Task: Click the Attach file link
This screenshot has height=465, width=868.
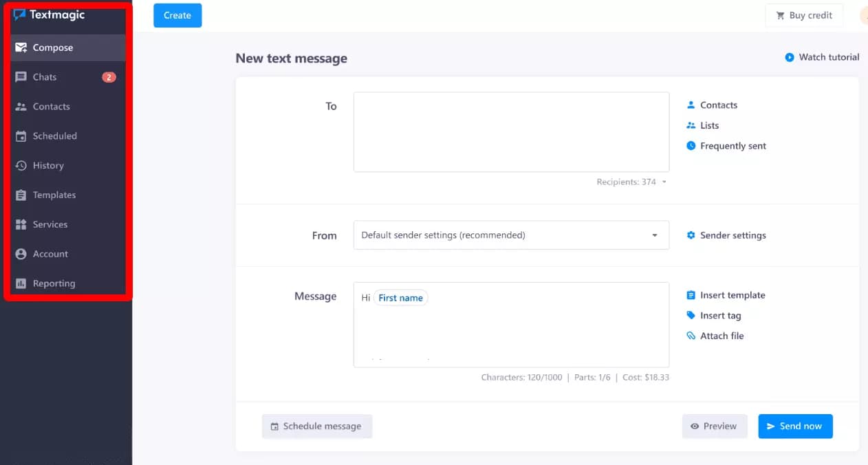Action: pos(721,336)
